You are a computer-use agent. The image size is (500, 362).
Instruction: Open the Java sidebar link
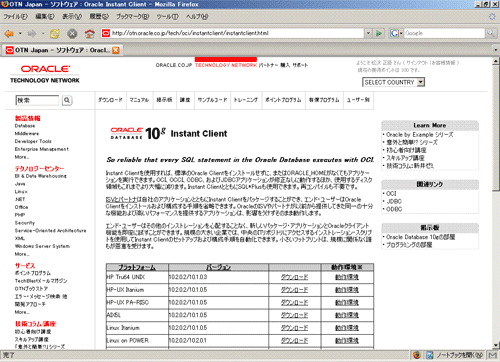click(20, 184)
